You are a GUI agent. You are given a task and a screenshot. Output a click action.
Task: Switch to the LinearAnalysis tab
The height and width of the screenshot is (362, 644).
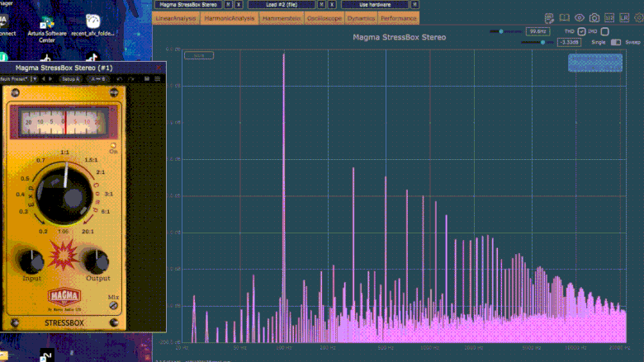click(x=177, y=18)
